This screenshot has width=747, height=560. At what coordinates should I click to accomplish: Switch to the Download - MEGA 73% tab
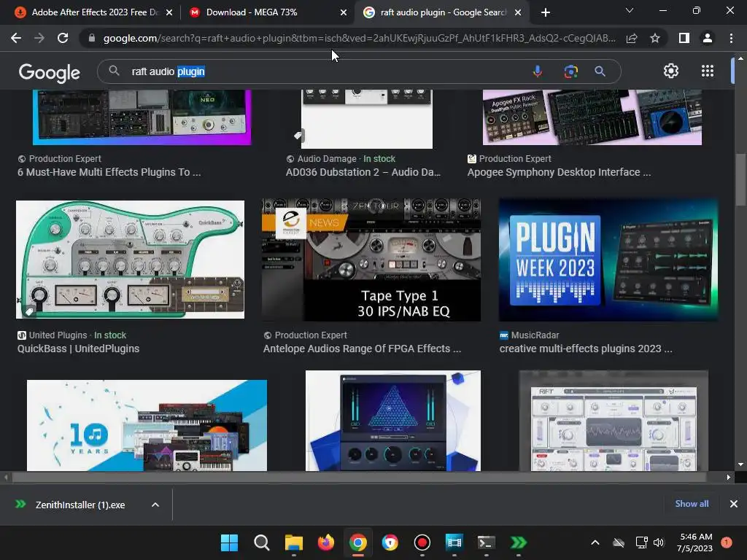[x=267, y=12]
